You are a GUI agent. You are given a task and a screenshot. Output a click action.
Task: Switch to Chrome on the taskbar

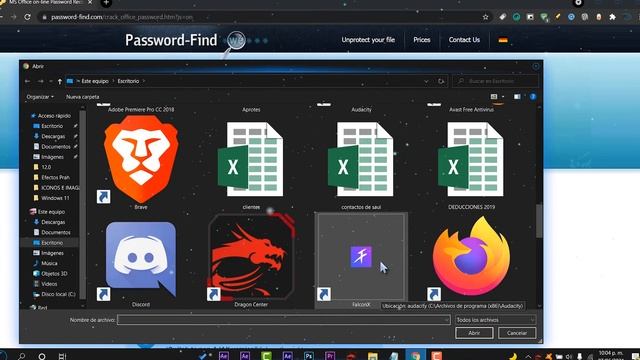coord(415,356)
